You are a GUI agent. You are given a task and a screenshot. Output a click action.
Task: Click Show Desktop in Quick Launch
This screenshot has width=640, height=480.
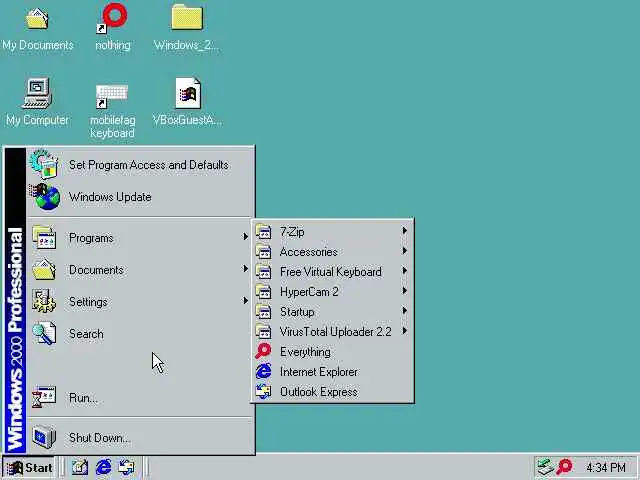click(80, 467)
